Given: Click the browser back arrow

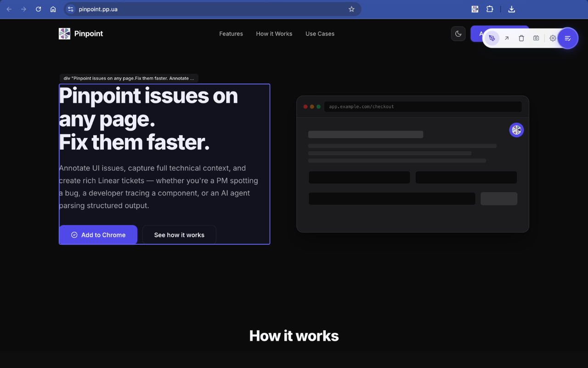Looking at the screenshot, I should click(9, 9).
